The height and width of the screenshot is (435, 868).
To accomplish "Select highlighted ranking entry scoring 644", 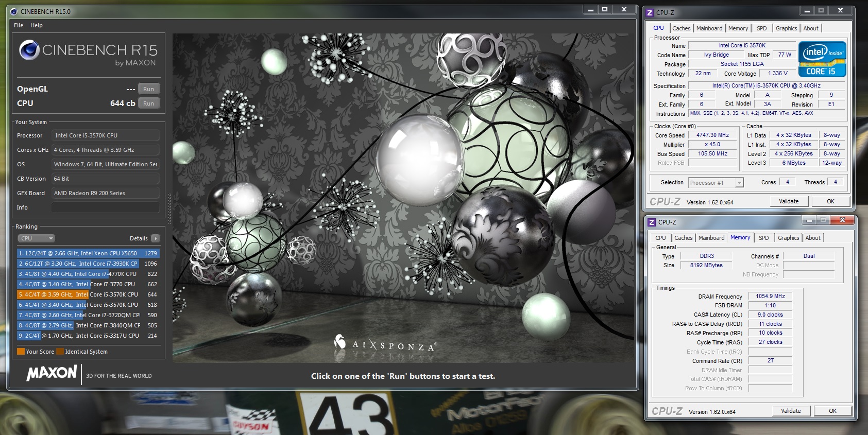I will 88,294.
